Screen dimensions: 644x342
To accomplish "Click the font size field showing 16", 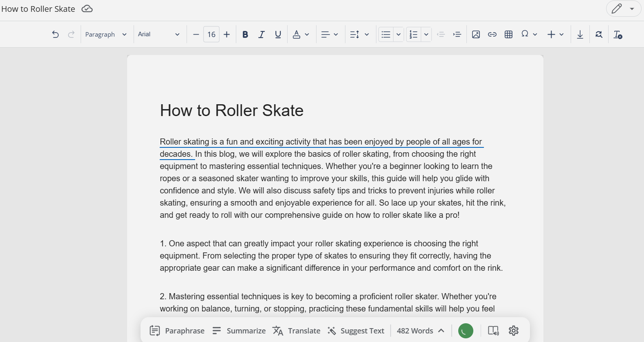I will tap(211, 35).
